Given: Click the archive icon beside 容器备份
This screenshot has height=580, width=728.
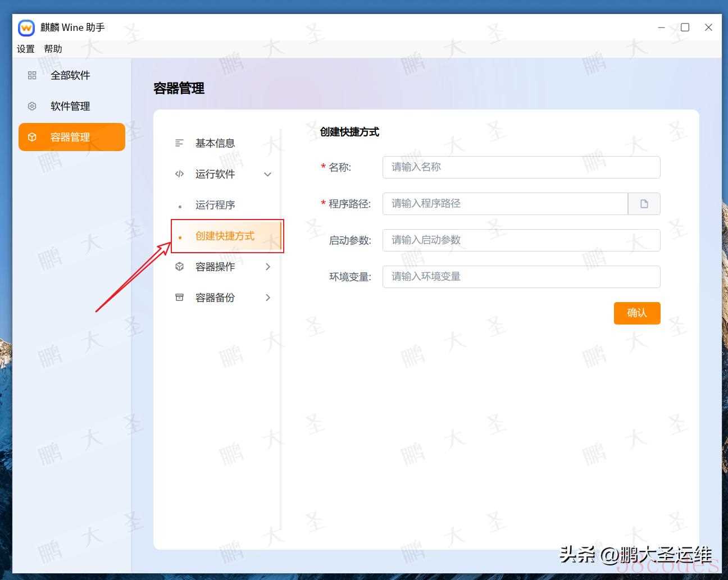Looking at the screenshot, I should 179,298.
